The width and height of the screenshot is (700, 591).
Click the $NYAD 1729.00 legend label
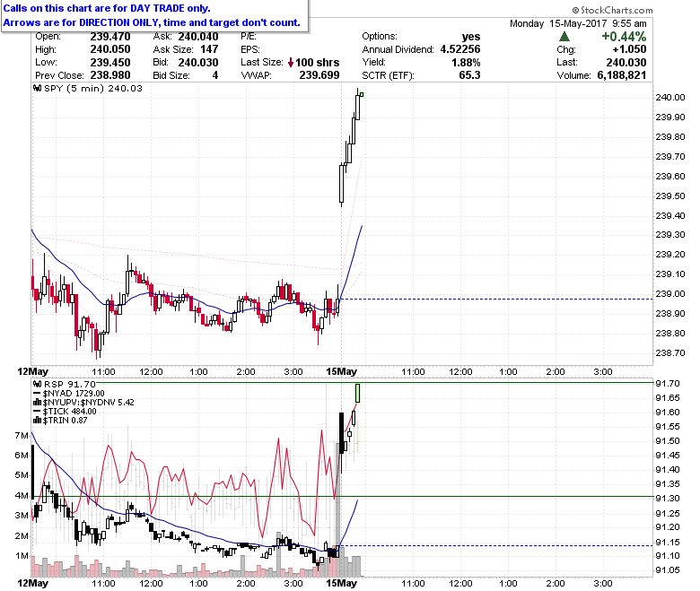point(74,394)
